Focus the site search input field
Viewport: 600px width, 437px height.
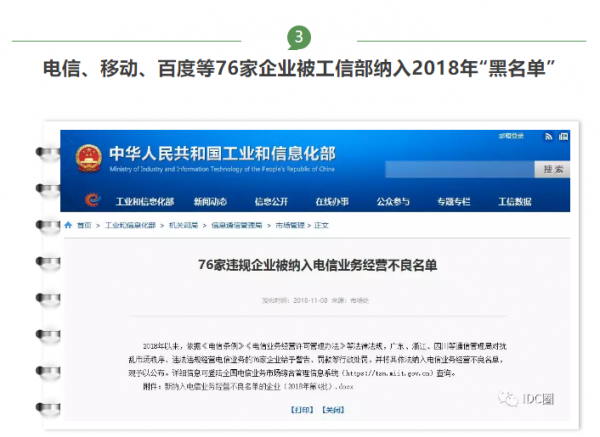460,170
